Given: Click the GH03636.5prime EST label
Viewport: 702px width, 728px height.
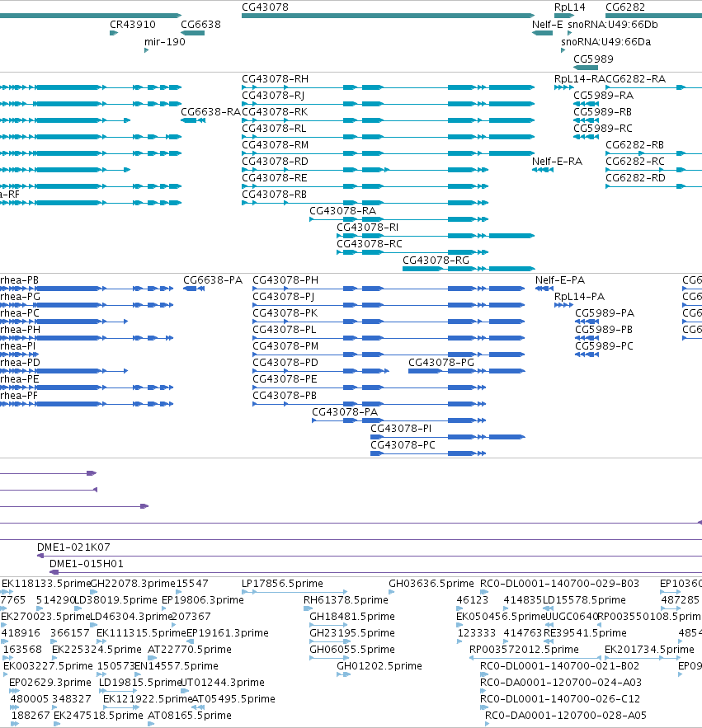Looking at the screenshot, I should click(x=431, y=583).
